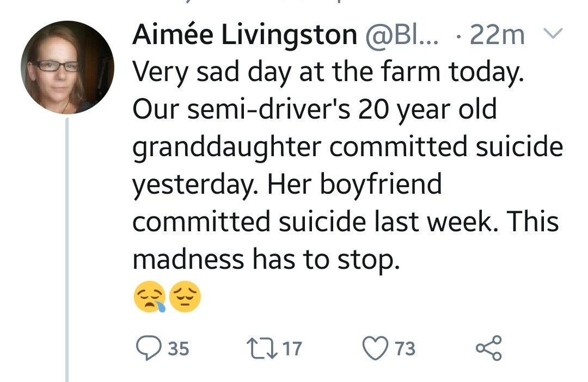The image size is (588, 382).
Task: Open Aimée Livingston's profile picture
Action: click(x=68, y=67)
